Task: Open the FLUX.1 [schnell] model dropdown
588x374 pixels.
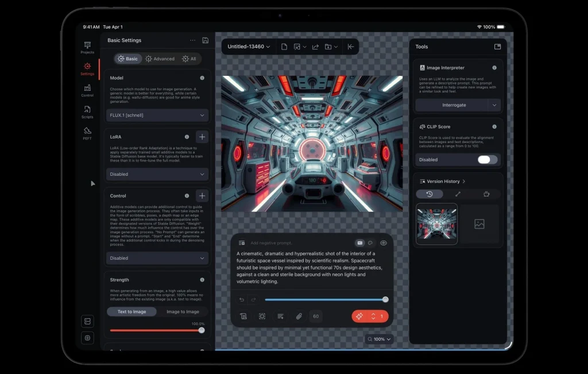Action: pyautogui.click(x=157, y=115)
